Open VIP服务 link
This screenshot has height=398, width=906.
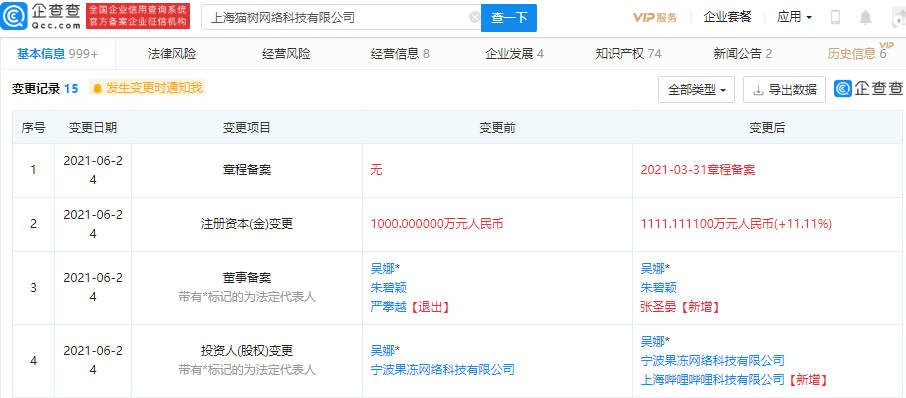coord(655,17)
